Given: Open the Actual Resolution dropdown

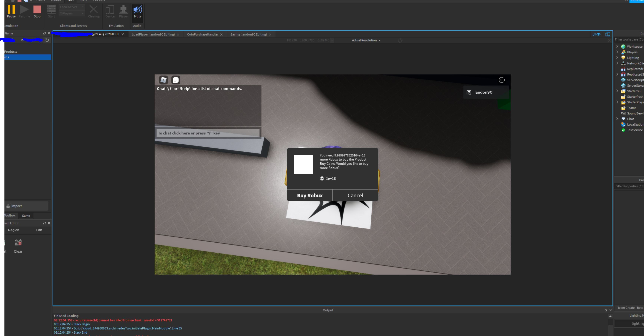Looking at the screenshot, I should 366,40.
